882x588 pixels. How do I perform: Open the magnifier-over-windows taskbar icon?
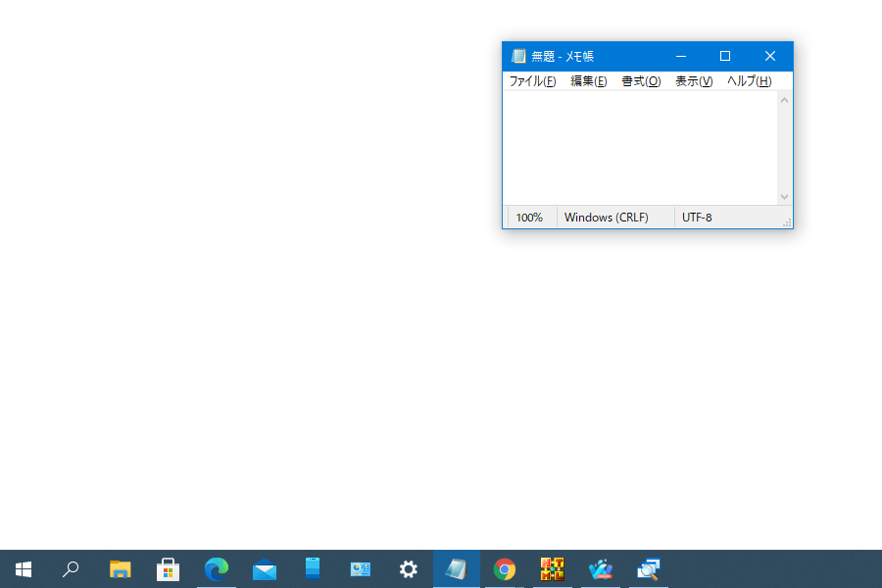[649, 569]
